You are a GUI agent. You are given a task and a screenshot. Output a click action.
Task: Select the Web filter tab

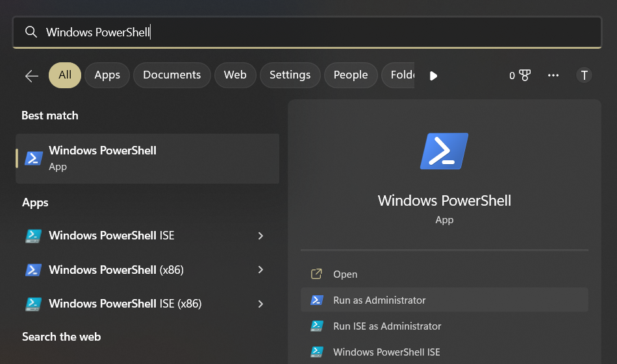click(x=235, y=75)
